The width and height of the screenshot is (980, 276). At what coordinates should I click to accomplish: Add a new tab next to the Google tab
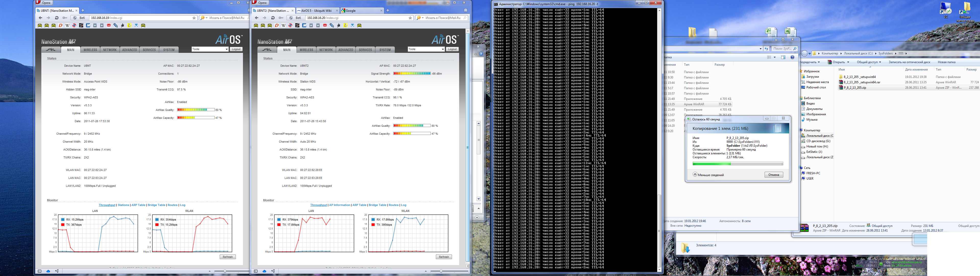pyautogui.click(x=388, y=10)
